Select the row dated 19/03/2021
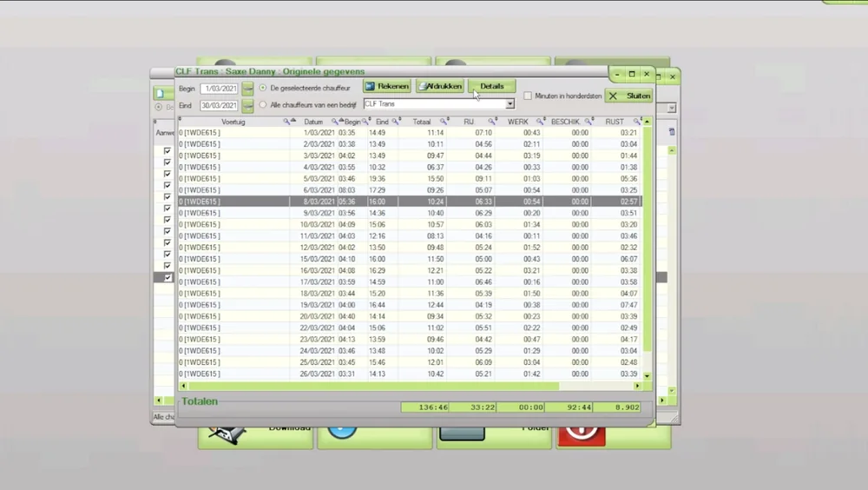This screenshot has height=490, width=868. [410, 305]
